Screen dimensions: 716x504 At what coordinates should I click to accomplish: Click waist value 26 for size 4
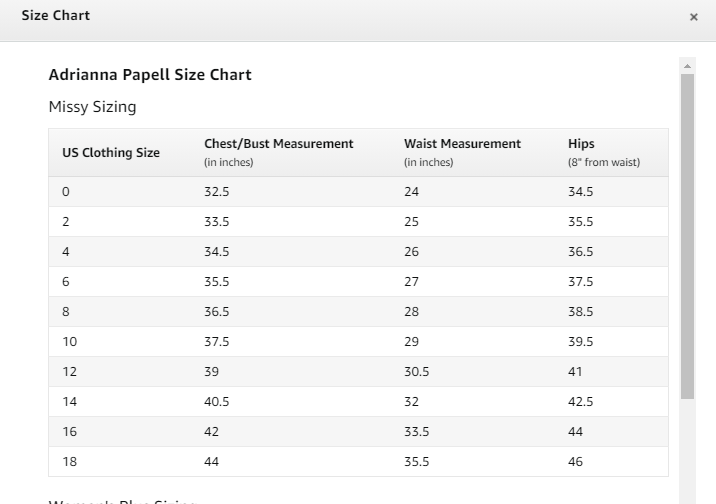point(411,252)
